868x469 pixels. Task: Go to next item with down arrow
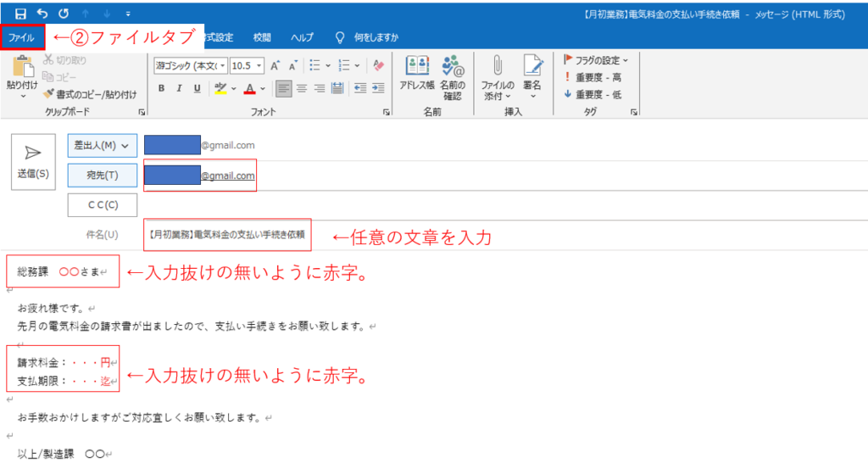(x=107, y=14)
